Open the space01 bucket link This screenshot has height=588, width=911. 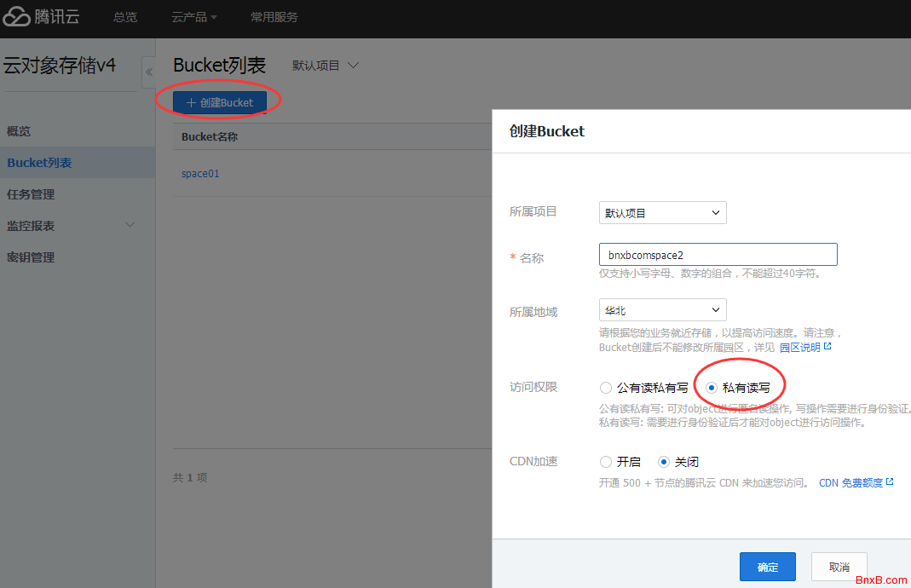pyautogui.click(x=200, y=174)
